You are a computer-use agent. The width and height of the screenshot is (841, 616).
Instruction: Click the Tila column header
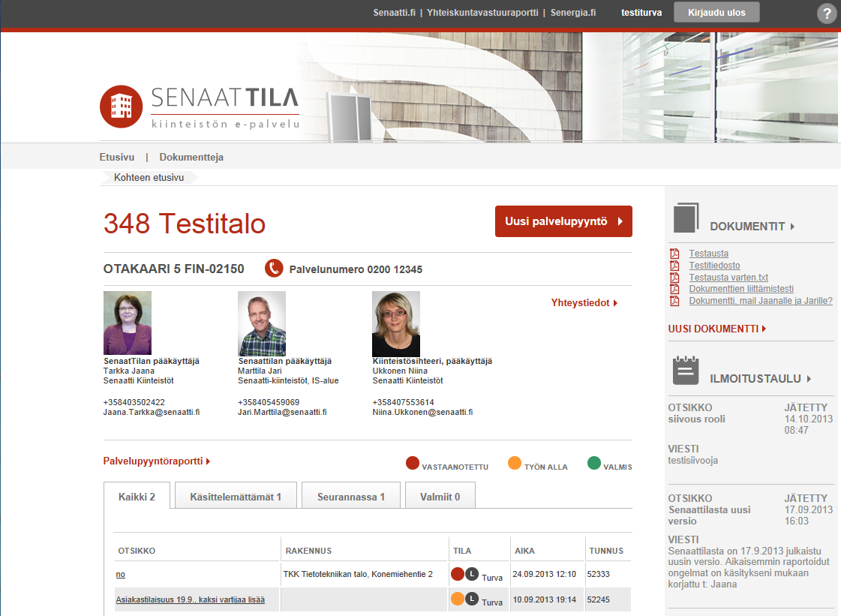point(462,551)
